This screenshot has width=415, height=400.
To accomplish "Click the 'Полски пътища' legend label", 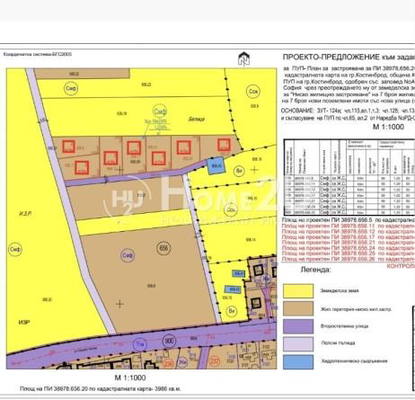I will [338, 343].
